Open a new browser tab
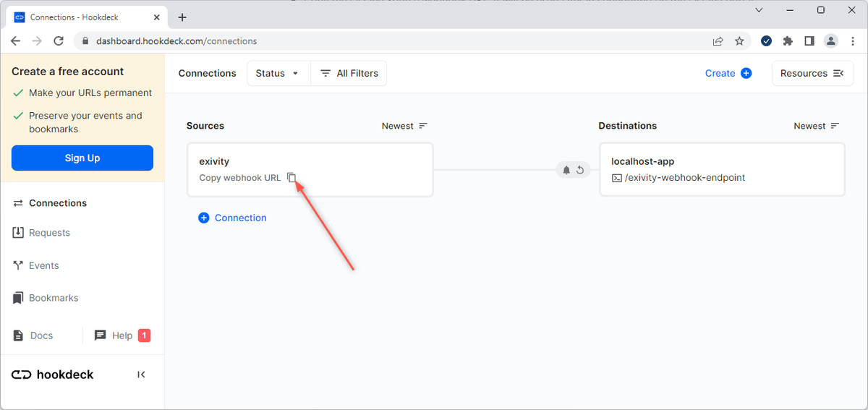Viewport: 868px width, 410px height. [x=182, y=17]
